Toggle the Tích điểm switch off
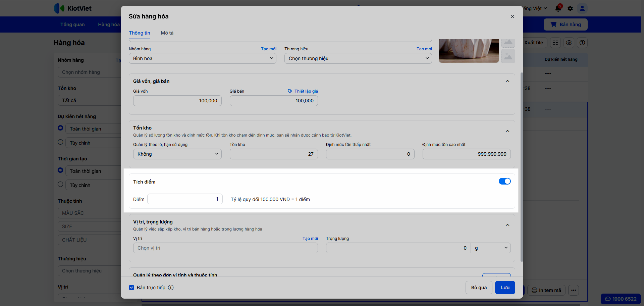Viewport: 644px width, 306px height. tap(504, 181)
